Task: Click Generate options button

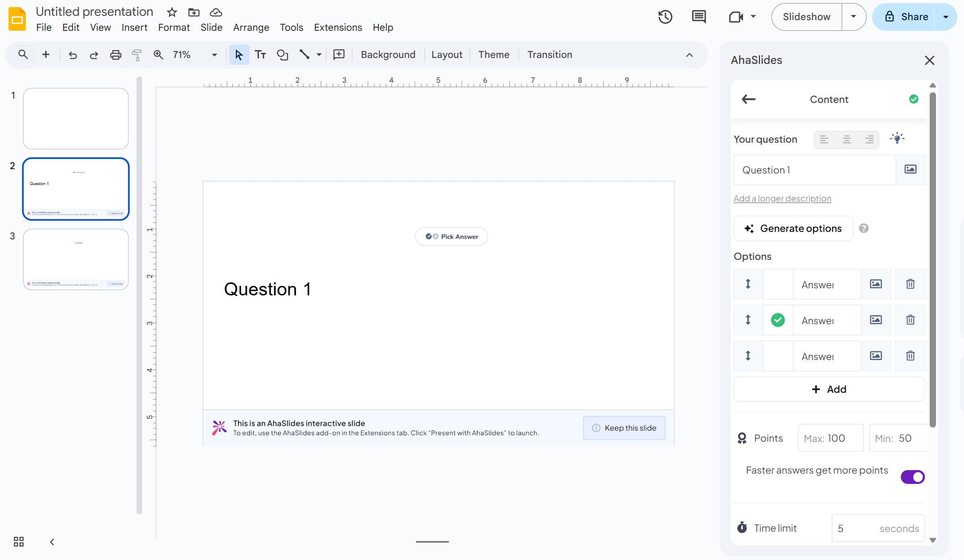Action: (x=793, y=228)
